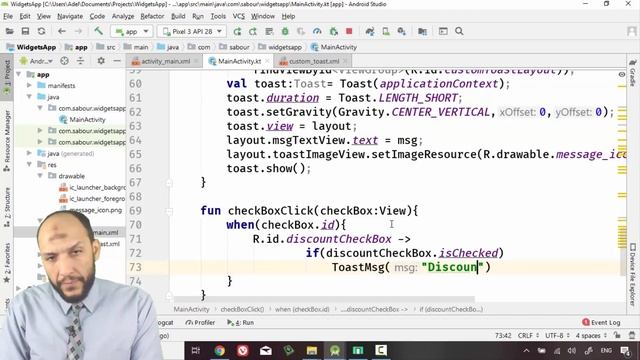
Task: Click CRLF line separator in status bar
Action: (x=528, y=336)
